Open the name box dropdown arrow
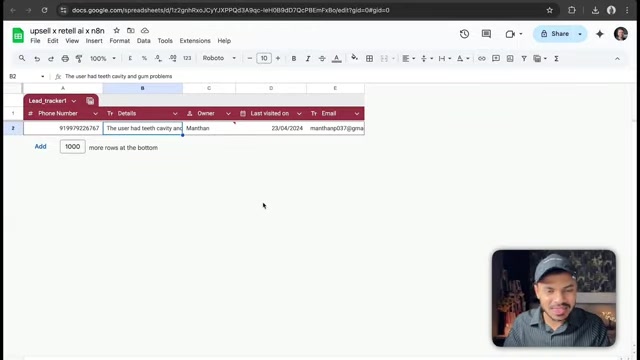Screen dimensions: 640x360 pos(42,76)
